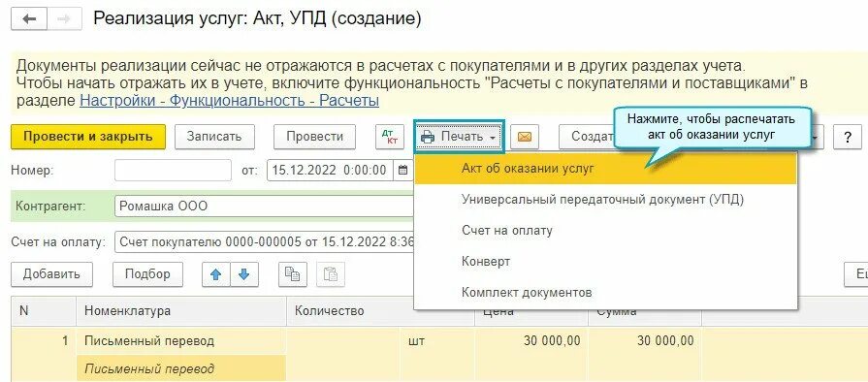Click the date field 15.12.2022

(330, 170)
